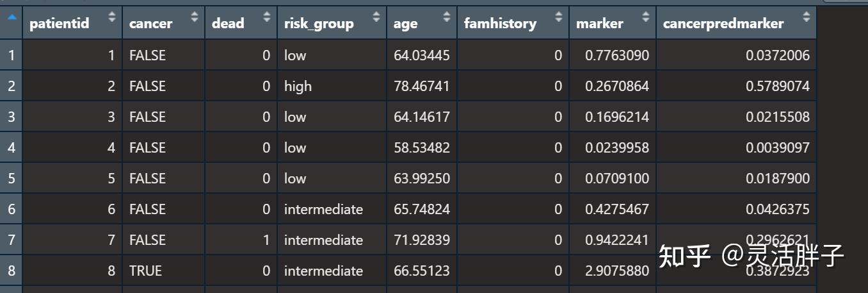Screen dimensions: 868x293
Task: Click the sort arrows in patientid column
Action: click(113, 17)
